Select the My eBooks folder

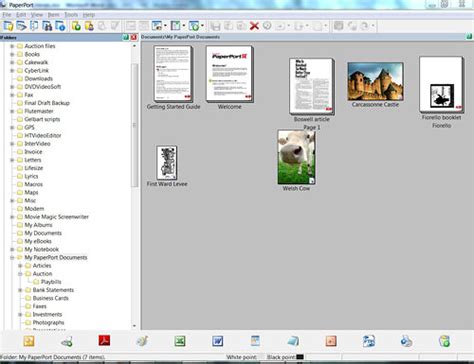[x=38, y=241]
